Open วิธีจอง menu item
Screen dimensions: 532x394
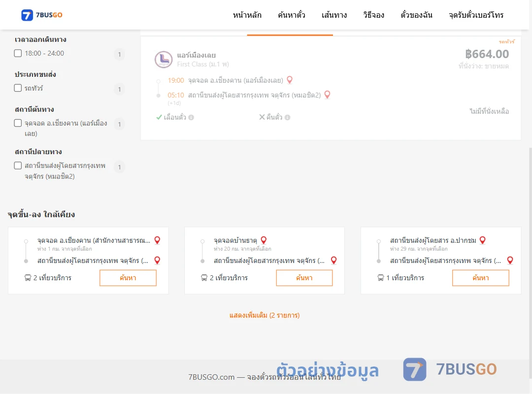373,15
